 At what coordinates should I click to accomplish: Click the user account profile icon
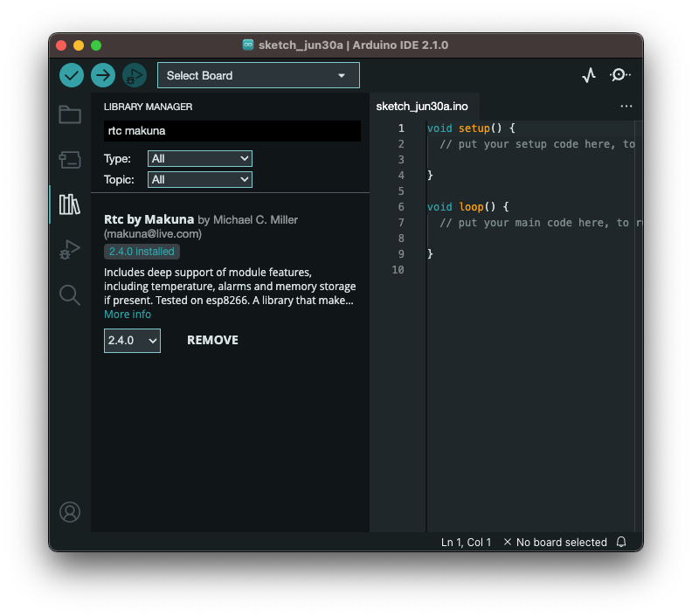70,512
